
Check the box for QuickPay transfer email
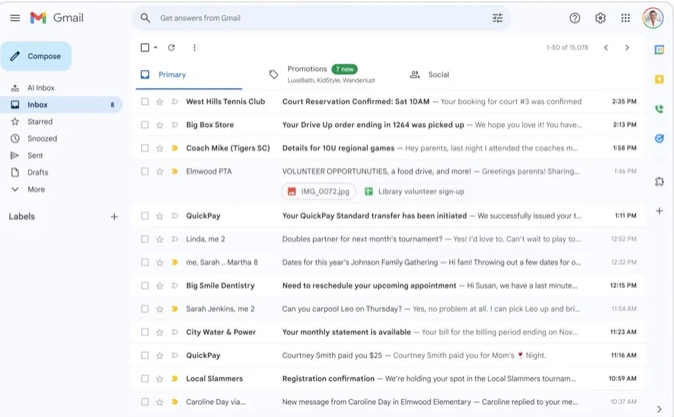coord(145,216)
